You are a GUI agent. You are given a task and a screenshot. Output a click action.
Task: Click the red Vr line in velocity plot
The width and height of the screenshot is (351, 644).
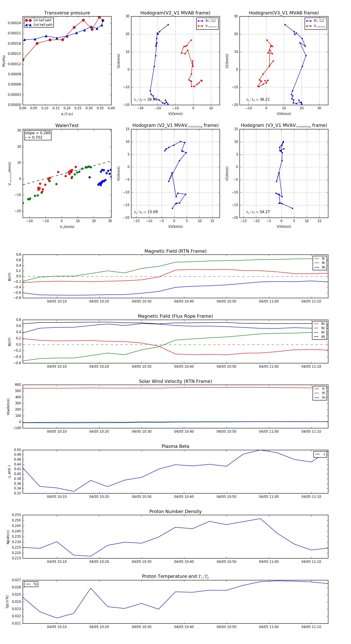[175, 388]
